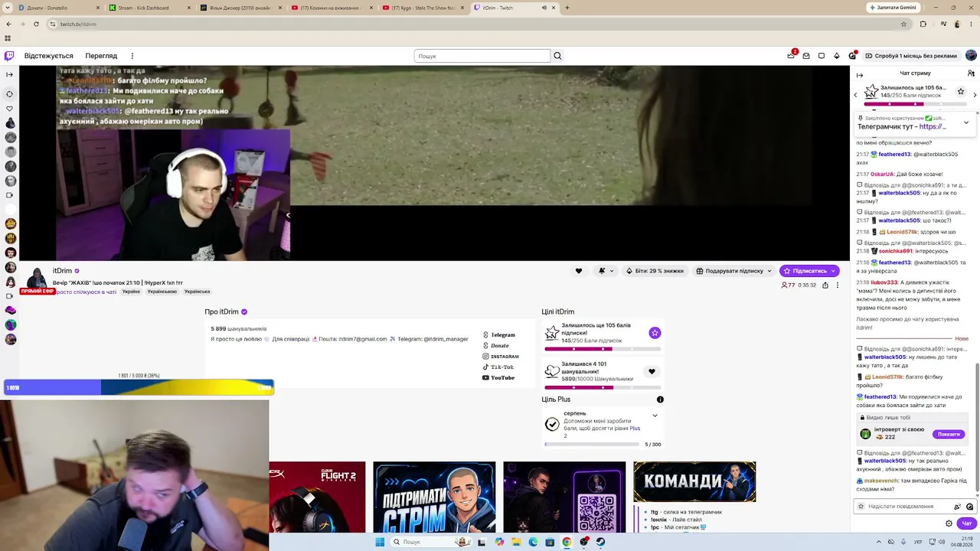Open the HyperX Flight 2 panel image
This screenshot has width=980, height=551.
click(x=317, y=497)
